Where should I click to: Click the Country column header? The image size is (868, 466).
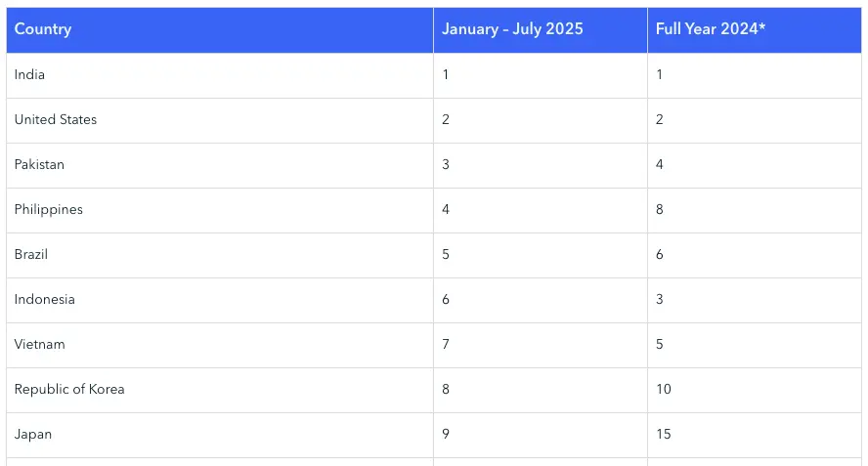click(220, 30)
